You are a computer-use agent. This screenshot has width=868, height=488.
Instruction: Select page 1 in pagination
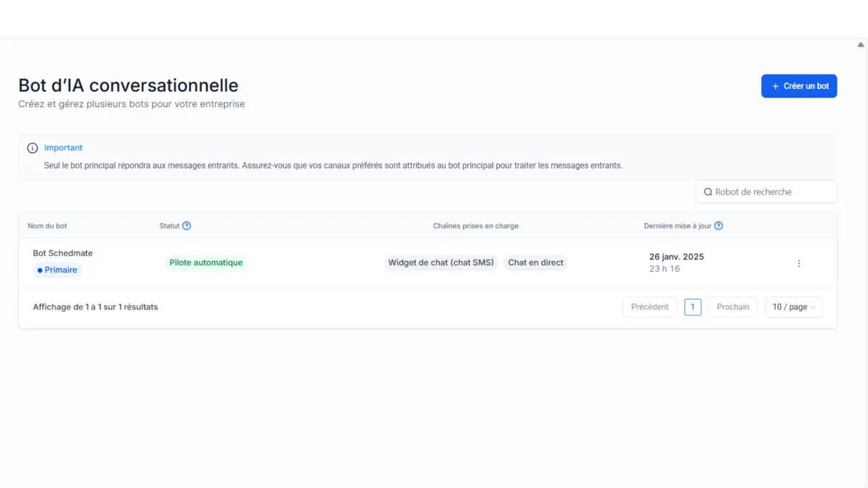pyautogui.click(x=692, y=307)
